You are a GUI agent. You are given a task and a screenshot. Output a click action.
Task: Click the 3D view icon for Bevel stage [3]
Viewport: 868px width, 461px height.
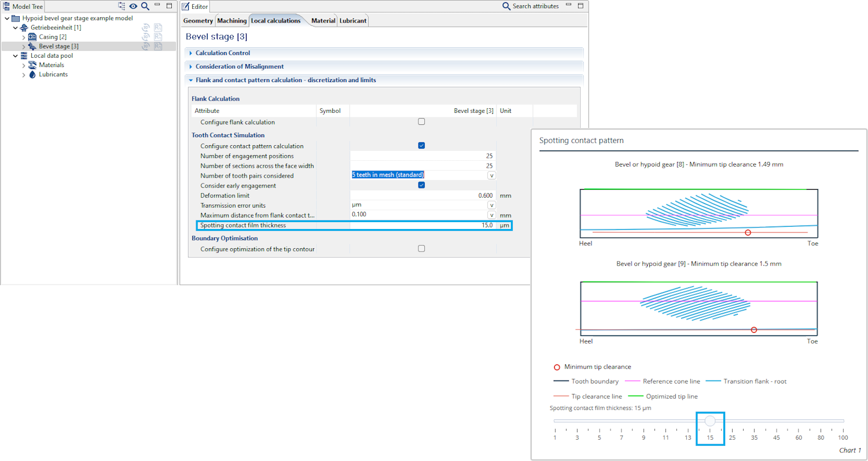point(146,46)
